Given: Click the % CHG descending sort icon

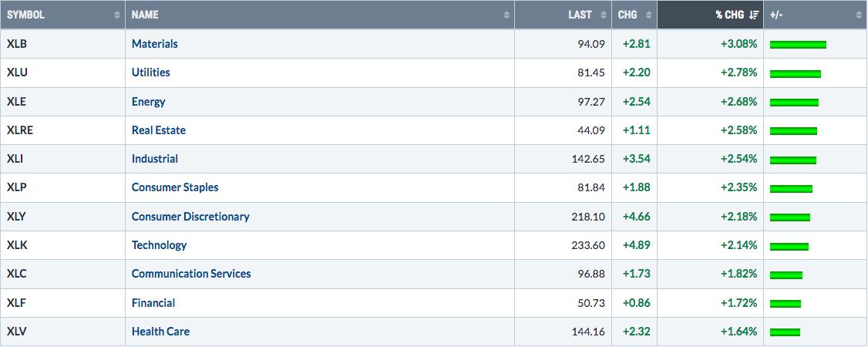Looking at the screenshot, I should [754, 15].
